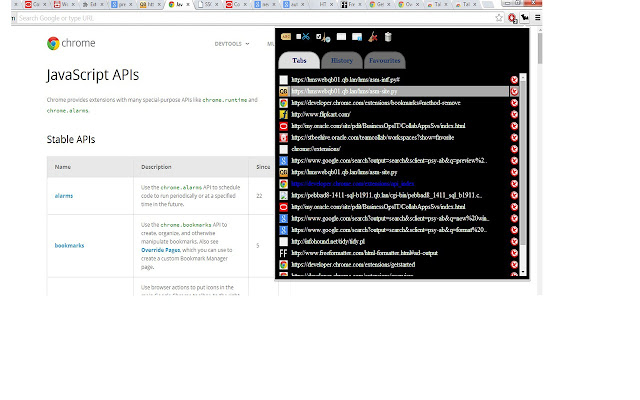Click the popup list scrollbar down arrow
This screenshot has width=640, height=400.
523,272
